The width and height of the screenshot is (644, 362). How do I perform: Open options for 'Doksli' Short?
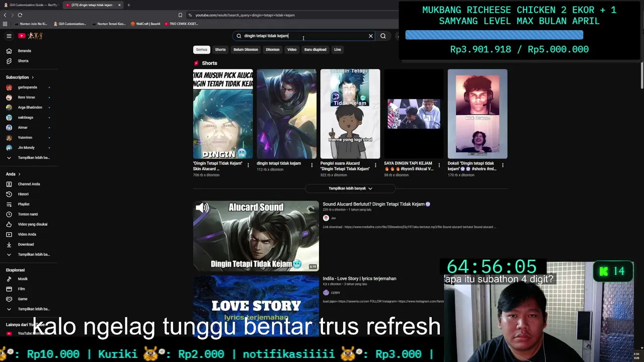tap(503, 165)
